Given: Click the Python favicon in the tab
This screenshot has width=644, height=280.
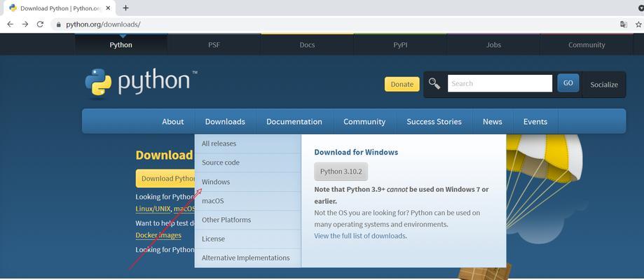Looking at the screenshot, I should click(13, 8).
